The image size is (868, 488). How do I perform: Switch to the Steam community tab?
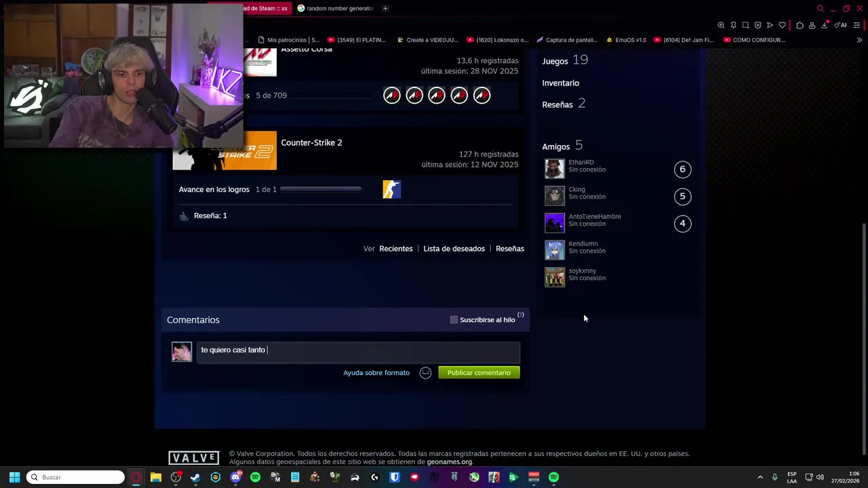pos(264,8)
